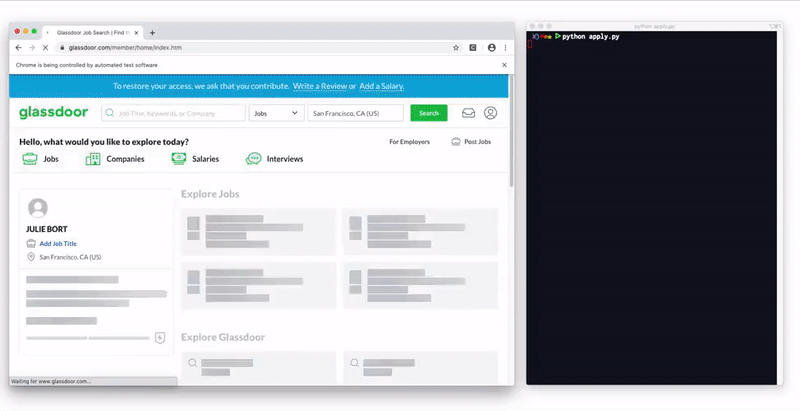Click the briefcase icon next to Jobs
The width and height of the screenshot is (800, 411).
(x=30, y=159)
